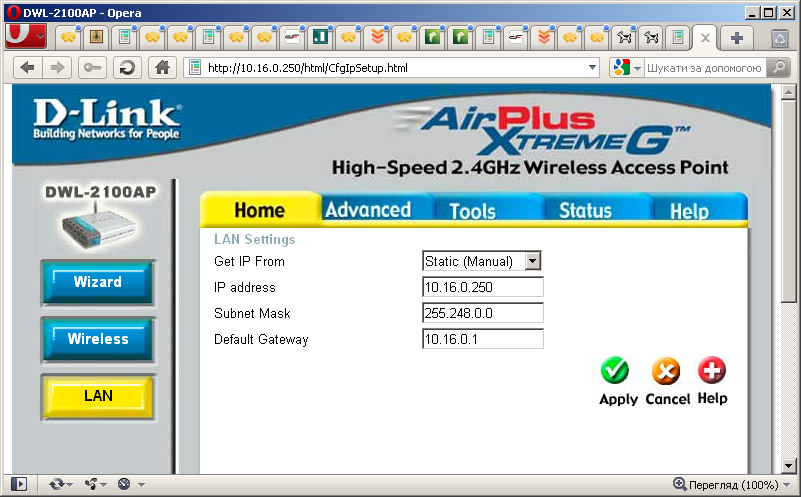Switch to the Status tab
The height and width of the screenshot is (497, 801).
[585, 210]
